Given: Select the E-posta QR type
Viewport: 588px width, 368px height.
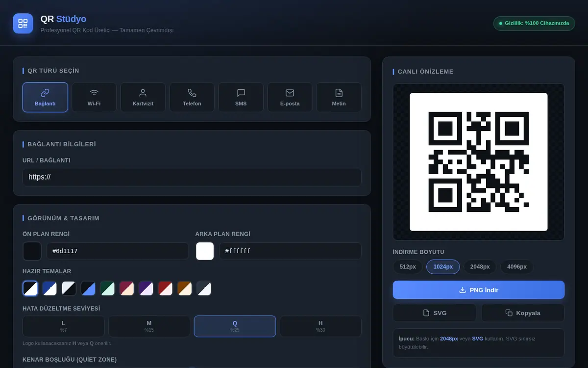Looking at the screenshot, I should pos(290,97).
